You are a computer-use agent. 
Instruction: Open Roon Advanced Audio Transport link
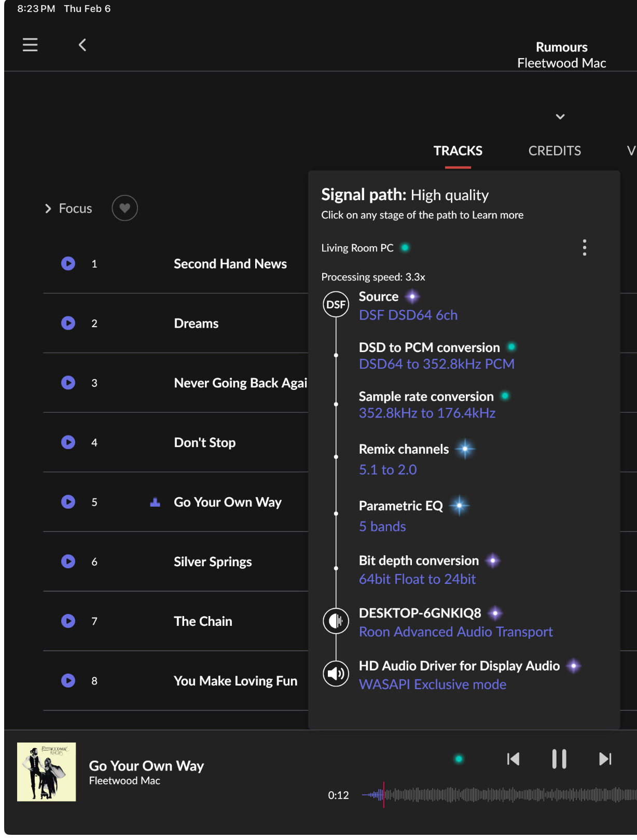(x=456, y=632)
